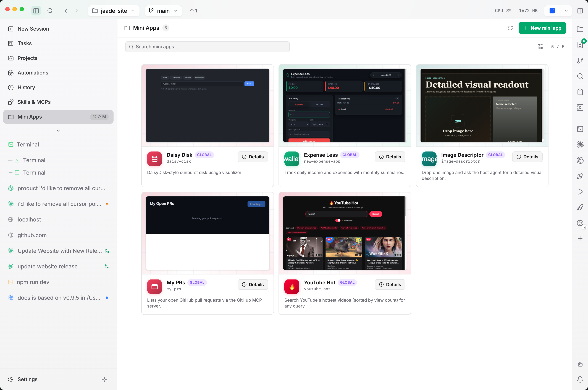The height and width of the screenshot is (390, 588).
Task: Open the My PRs preview thumbnail
Action: tap(207, 233)
